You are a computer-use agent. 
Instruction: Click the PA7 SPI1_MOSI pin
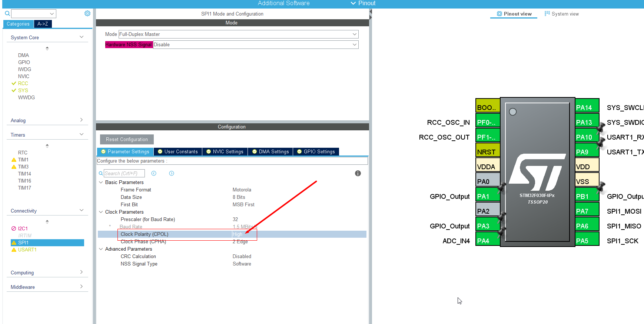pyautogui.click(x=587, y=209)
